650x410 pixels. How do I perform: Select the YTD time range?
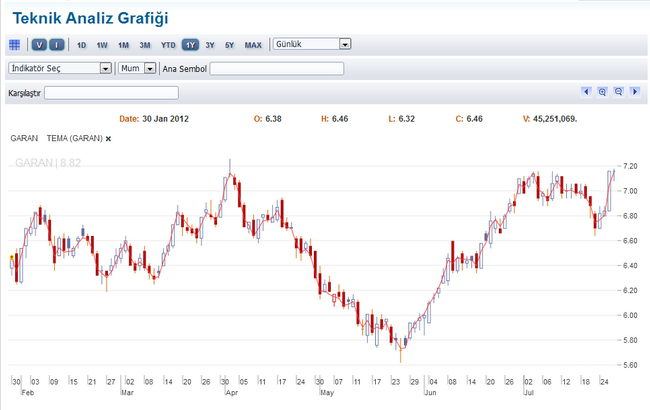pyautogui.click(x=168, y=45)
